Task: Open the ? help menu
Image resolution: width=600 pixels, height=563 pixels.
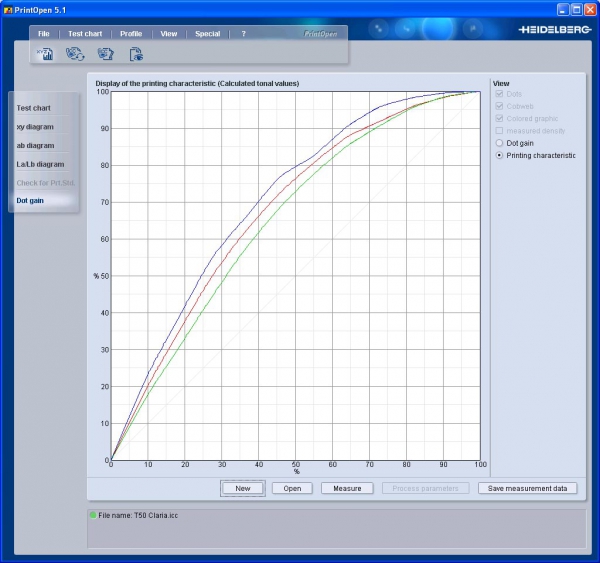Action: 243,34
